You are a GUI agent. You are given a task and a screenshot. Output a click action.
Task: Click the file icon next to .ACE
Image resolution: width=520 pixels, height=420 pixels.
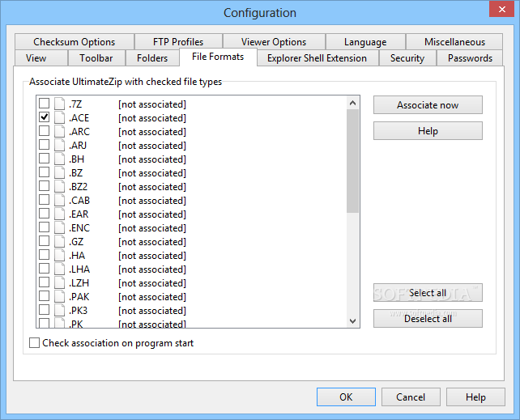59,117
